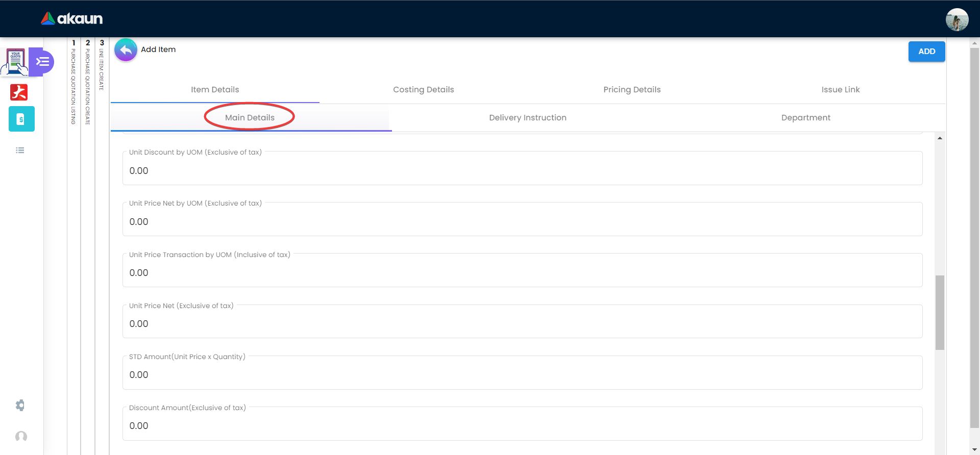Open the Your Quote purchase quotation app icon
The image size is (980, 455).
point(15,62)
